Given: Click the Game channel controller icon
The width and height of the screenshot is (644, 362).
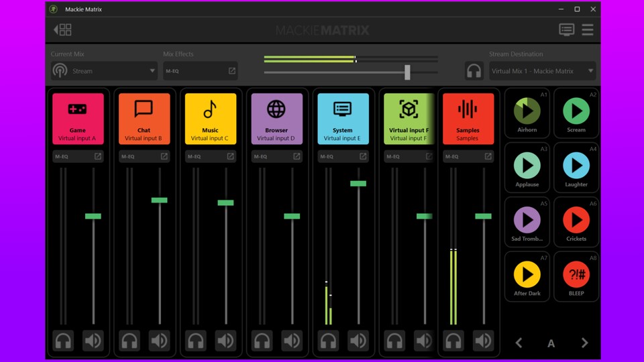Looking at the screenshot, I should (78, 109).
